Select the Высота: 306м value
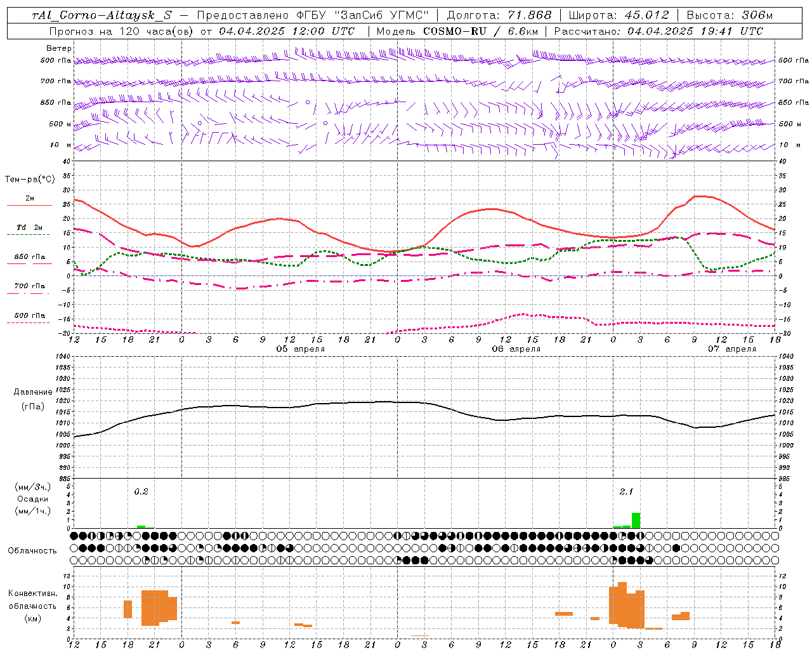The height and width of the screenshot is (650, 812). point(730,15)
